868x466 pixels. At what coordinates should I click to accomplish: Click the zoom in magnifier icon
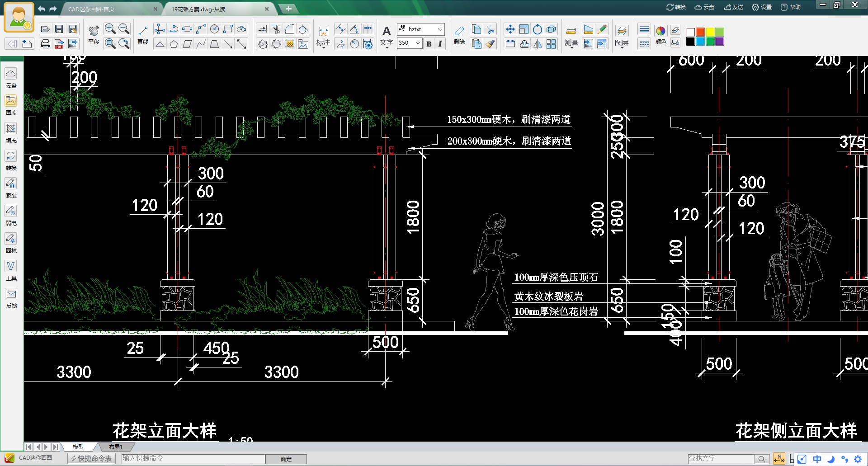tap(110, 29)
